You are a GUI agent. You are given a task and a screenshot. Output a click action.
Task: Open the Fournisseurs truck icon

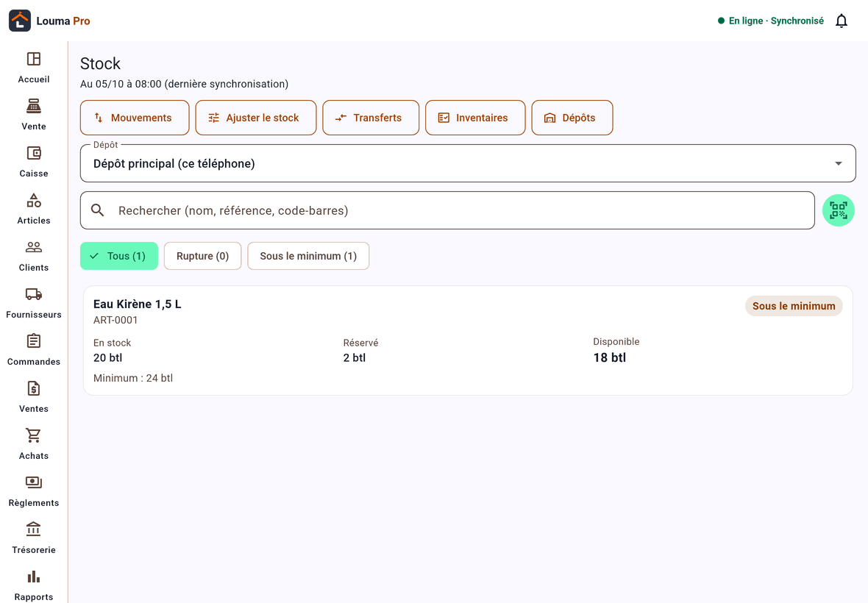tap(34, 293)
